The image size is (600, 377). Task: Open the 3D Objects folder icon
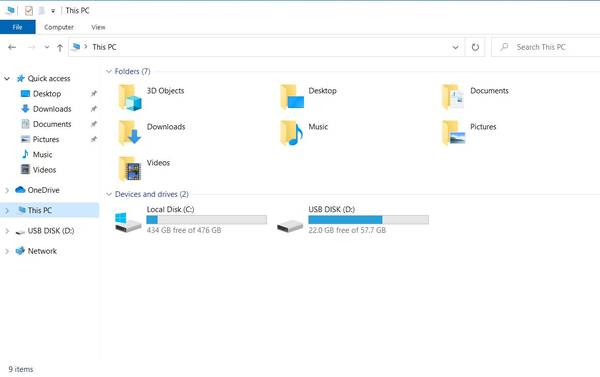(x=130, y=98)
